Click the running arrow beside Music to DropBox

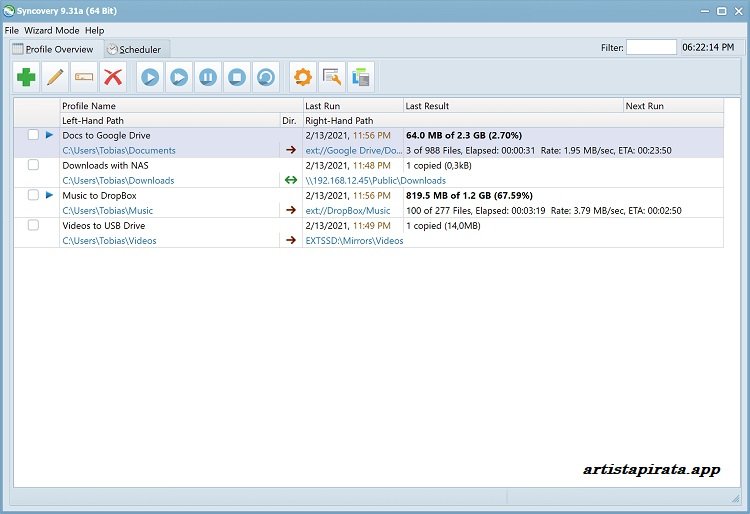(49, 195)
